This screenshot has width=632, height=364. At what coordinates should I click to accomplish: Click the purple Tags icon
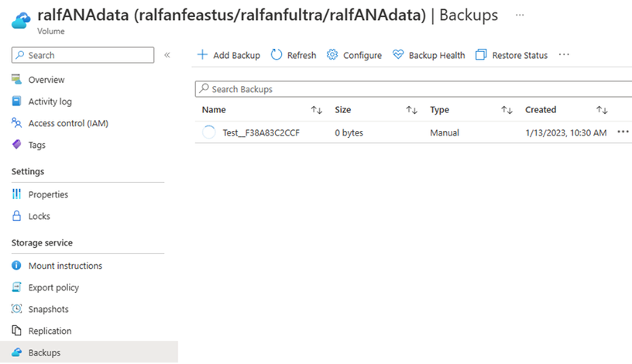(16, 144)
